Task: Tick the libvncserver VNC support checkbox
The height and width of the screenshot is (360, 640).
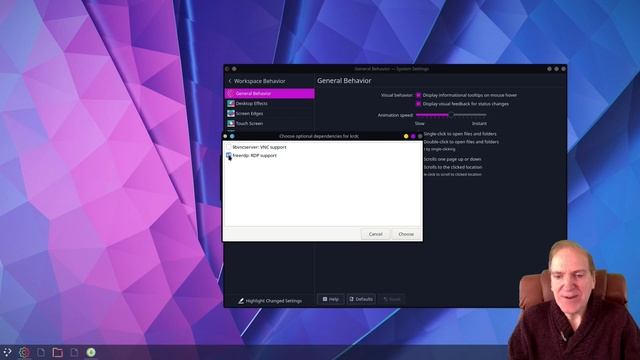Action: [x=229, y=147]
